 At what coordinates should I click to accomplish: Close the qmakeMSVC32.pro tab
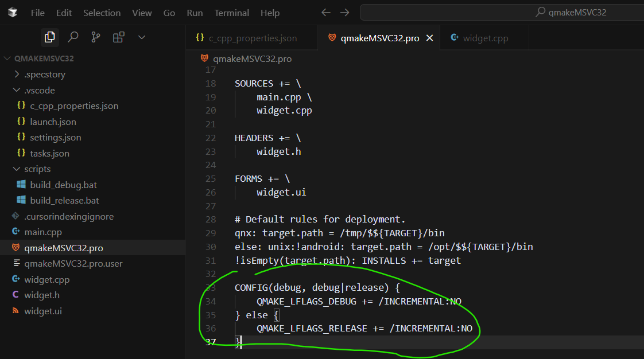click(x=429, y=37)
